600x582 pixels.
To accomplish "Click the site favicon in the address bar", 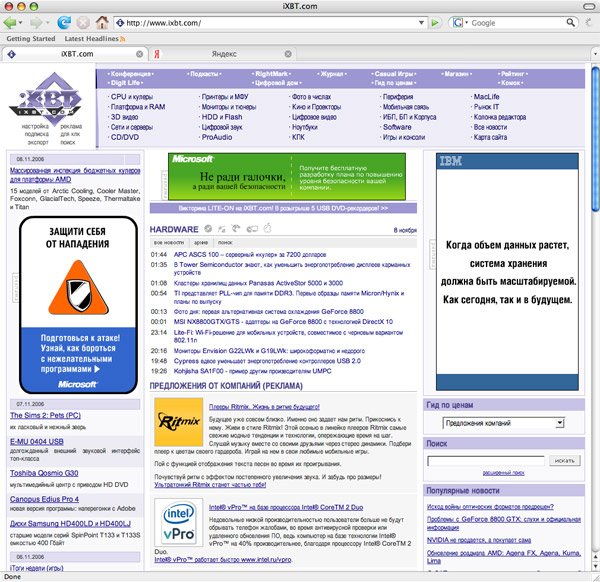I will point(120,23).
